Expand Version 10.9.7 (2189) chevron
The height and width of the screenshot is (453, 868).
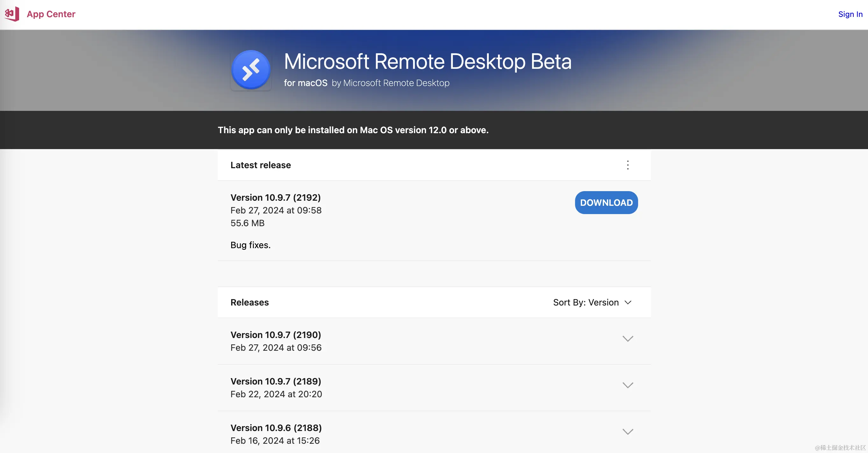pos(627,385)
